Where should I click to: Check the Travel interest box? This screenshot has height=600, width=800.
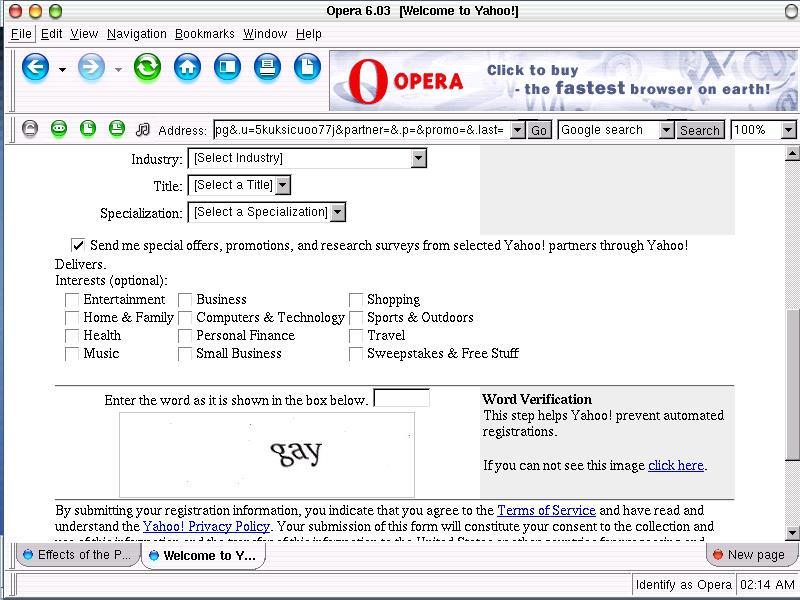point(356,336)
